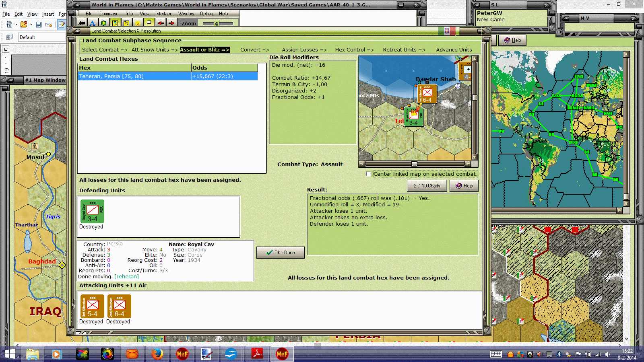Click the Royal Cav 3-4 defending unit counter
Image resolution: width=644 pixels, height=362 pixels.
(x=92, y=212)
